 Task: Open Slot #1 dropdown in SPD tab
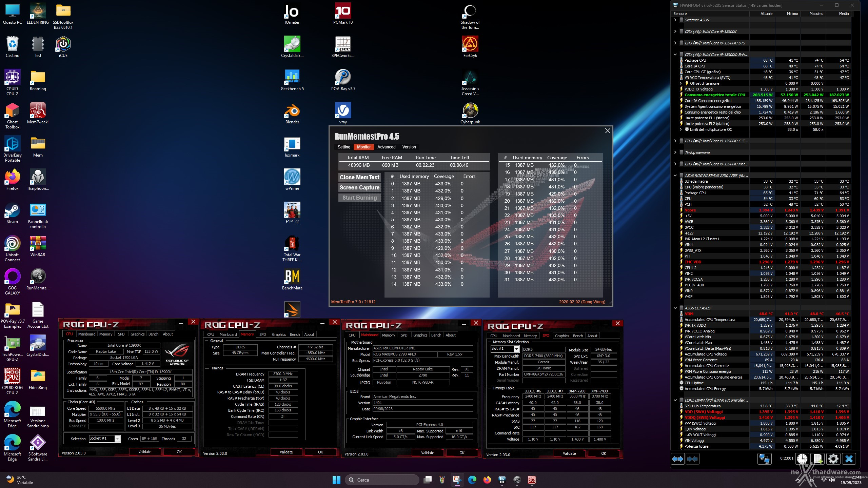[x=516, y=349]
